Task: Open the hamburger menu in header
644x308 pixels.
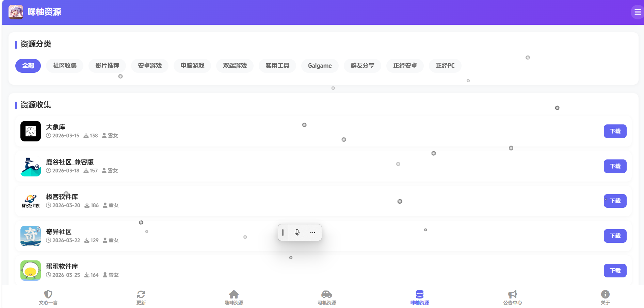Action: pos(637,12)
